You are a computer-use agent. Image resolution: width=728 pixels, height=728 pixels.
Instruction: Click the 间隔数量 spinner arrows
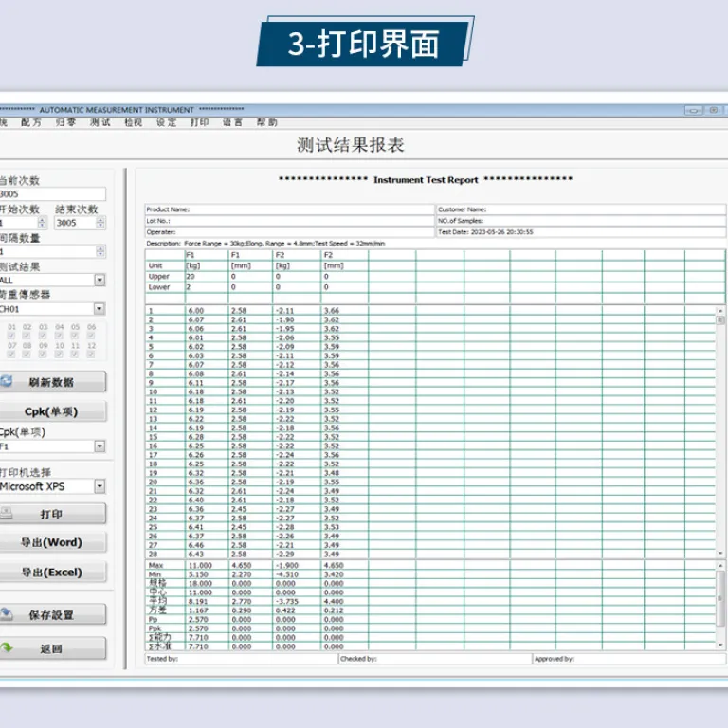[100, 251]
